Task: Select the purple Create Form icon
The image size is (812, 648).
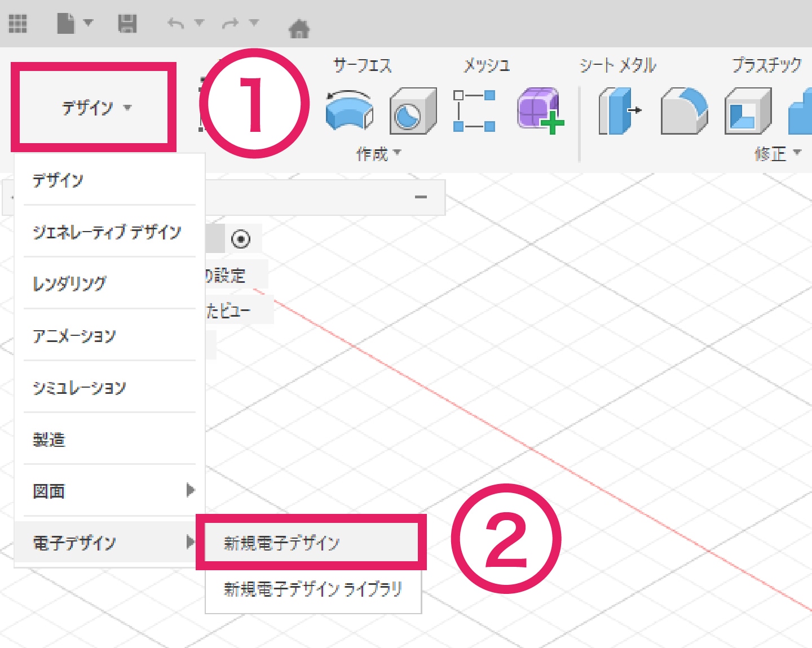Action: pos(540,111)
